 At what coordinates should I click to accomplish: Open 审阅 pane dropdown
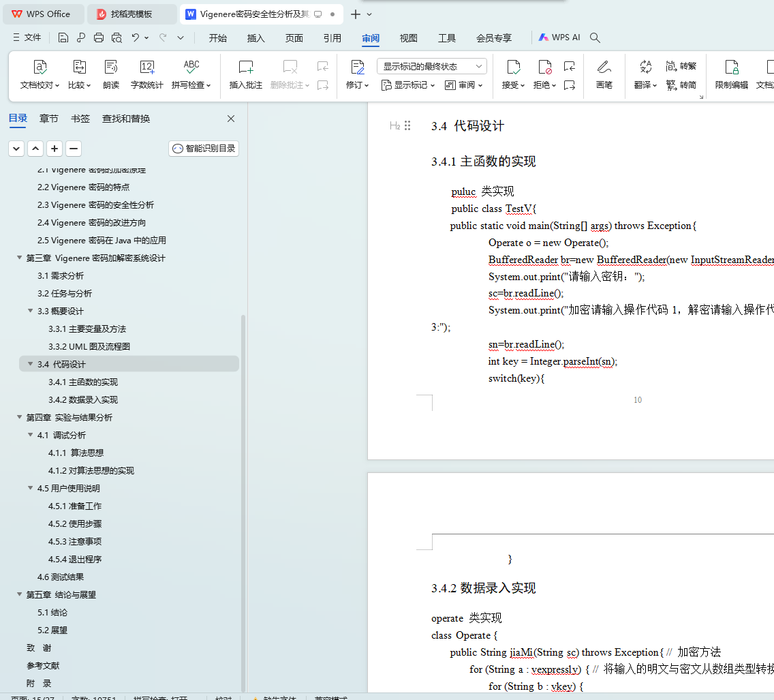tap(463, 85)
